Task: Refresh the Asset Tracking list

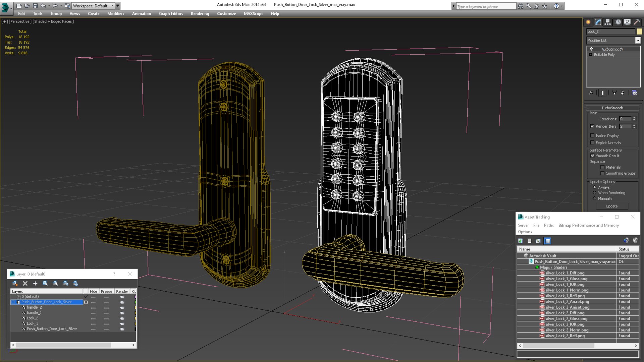Action: [521, 241]
